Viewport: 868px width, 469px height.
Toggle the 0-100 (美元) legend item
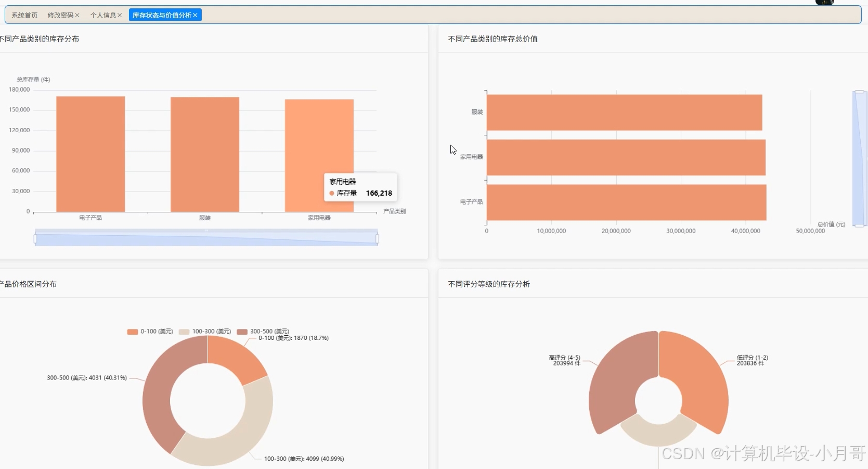click(150, 332)
